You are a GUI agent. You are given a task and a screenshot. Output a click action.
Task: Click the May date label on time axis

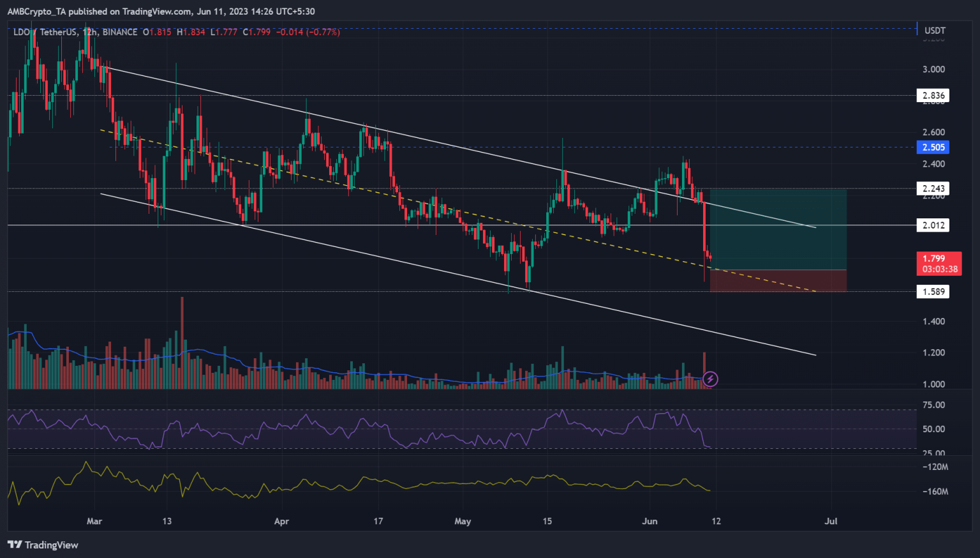tap(463, 521)
